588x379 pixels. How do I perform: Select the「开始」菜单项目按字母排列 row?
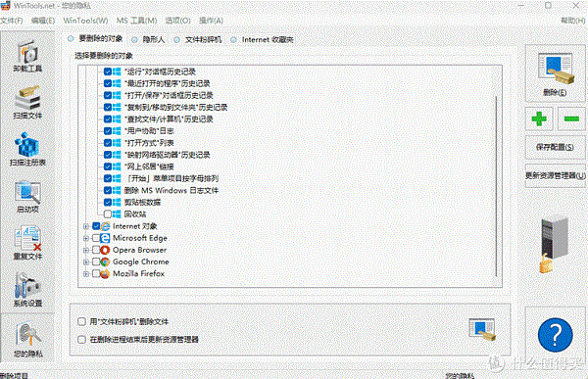171,178
